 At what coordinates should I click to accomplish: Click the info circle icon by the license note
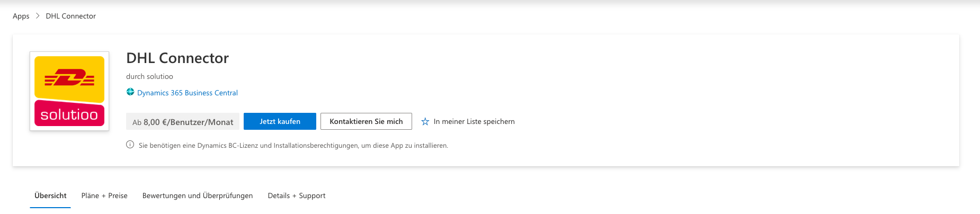[130, 145]
